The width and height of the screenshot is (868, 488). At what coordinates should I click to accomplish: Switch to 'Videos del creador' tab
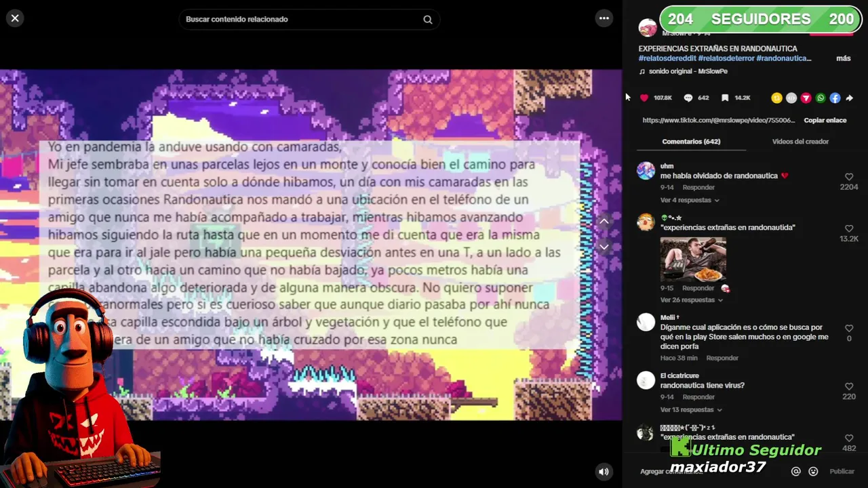tap(800, 142)
